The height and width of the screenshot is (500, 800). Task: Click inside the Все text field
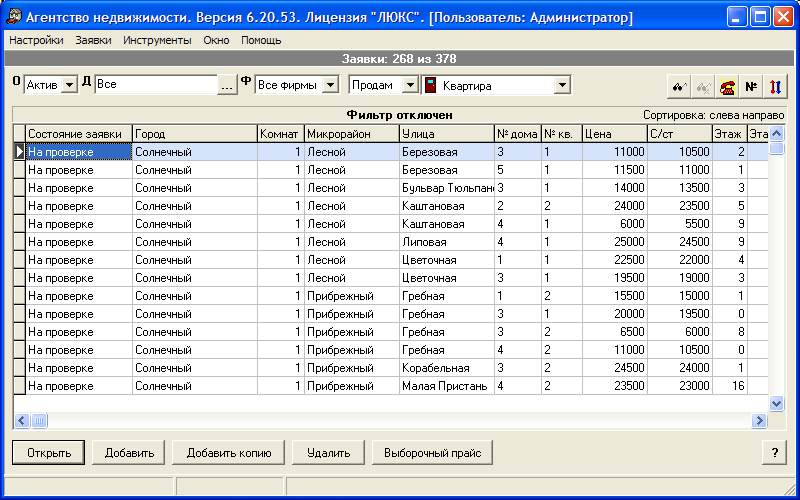pyautogui.click(x=156, y=85)
